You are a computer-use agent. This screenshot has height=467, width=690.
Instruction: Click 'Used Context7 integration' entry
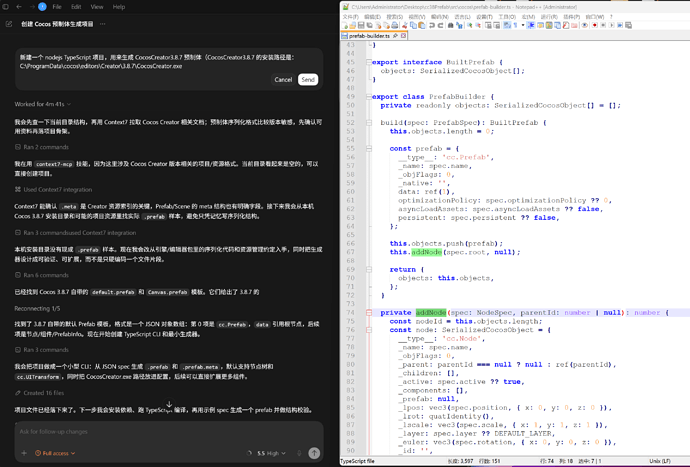click(53, 190)
